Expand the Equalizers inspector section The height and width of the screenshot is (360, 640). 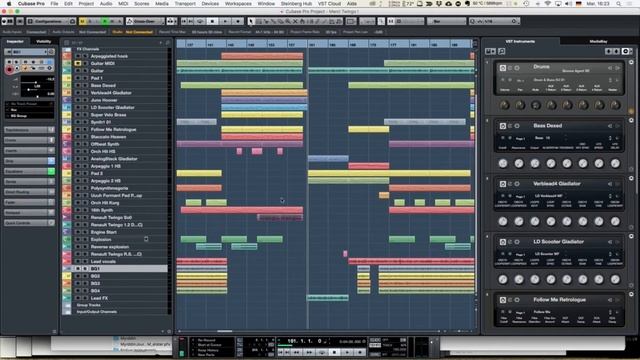coord(29,171)
